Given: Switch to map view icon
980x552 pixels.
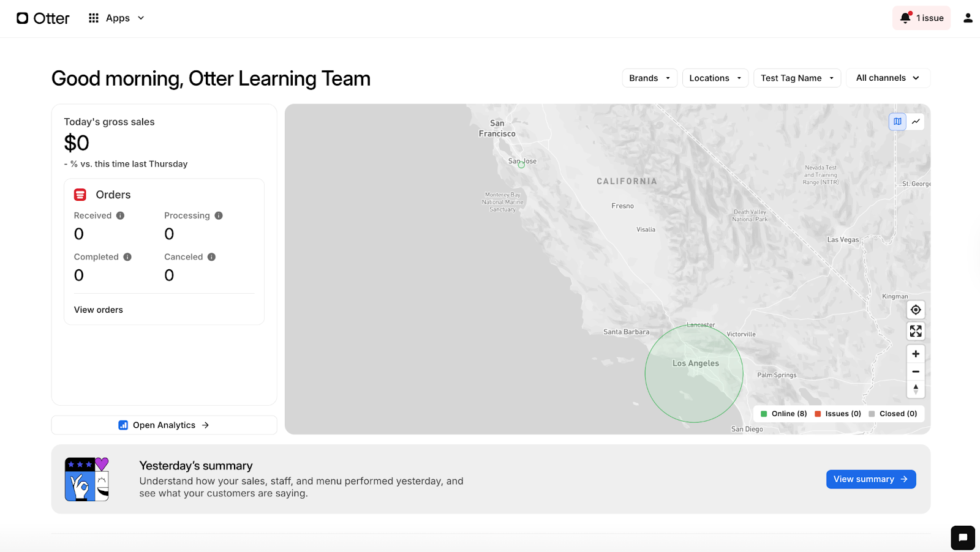Looking at the screenshot, I should (897, 121).
